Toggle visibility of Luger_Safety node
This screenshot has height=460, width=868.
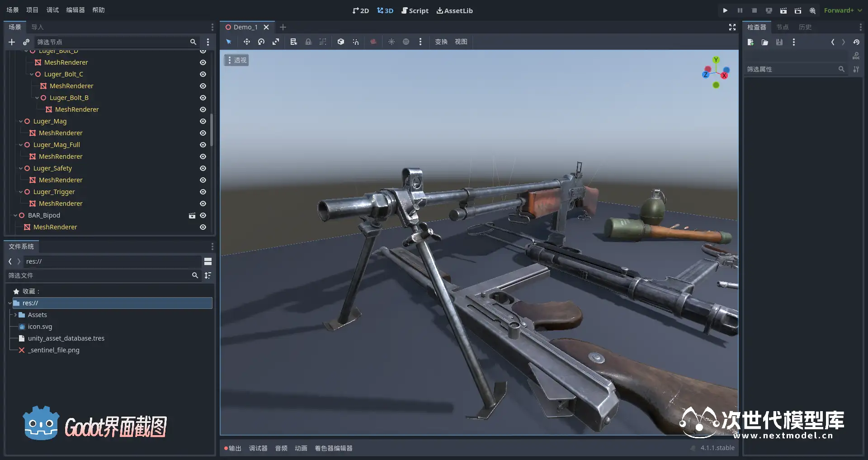tap(203, 168)
